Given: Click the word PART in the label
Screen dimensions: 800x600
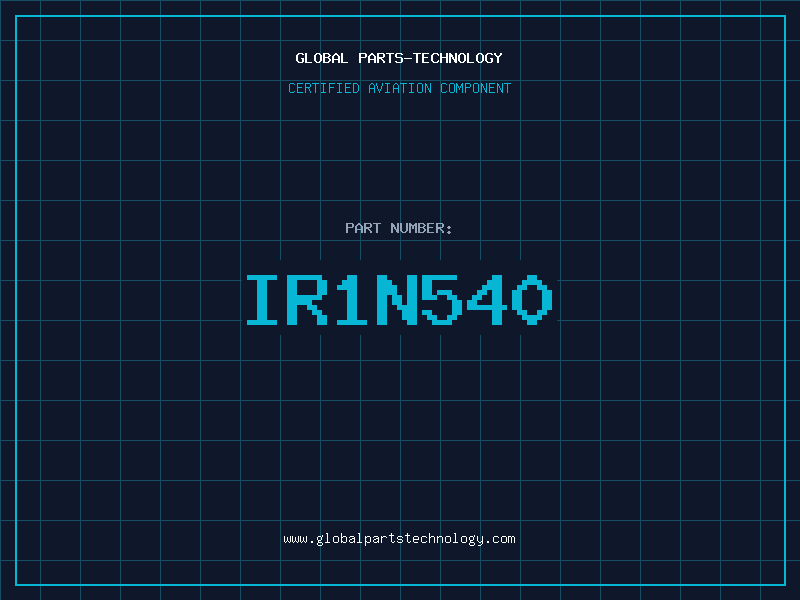Looking at the screenshot, I should pyautogui.click(x=363, y=228).
